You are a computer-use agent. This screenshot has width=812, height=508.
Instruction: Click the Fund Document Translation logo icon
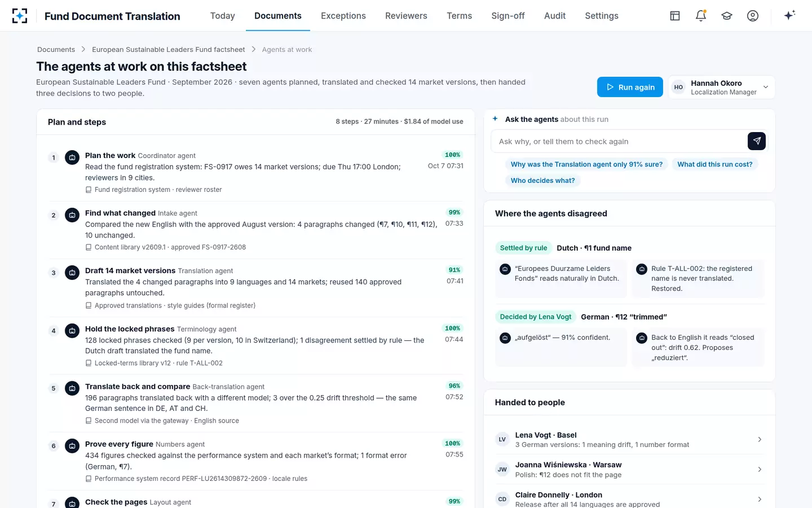tap(20, 16)
